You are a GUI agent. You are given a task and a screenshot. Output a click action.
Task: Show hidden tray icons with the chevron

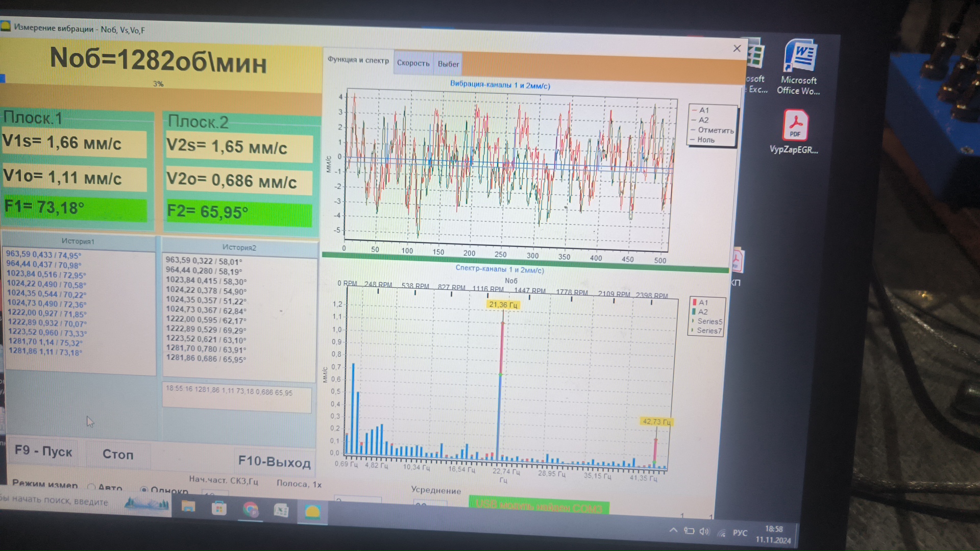(673, 530)
